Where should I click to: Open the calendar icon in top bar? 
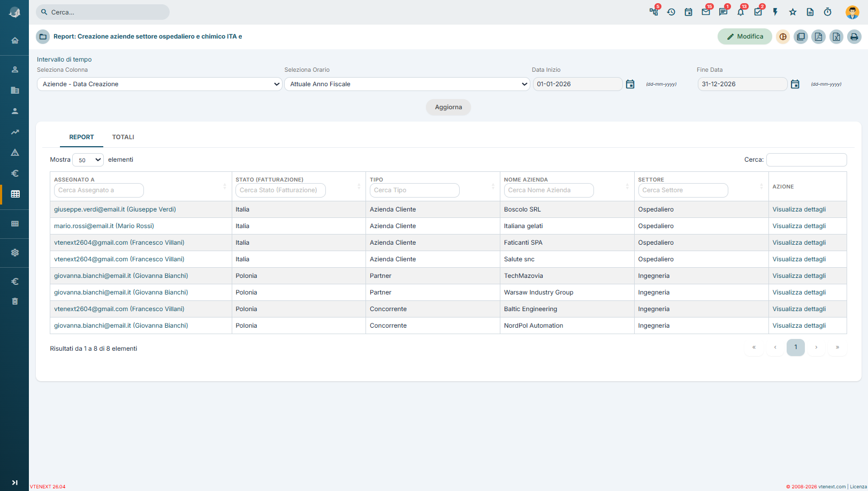coord(689,12)
